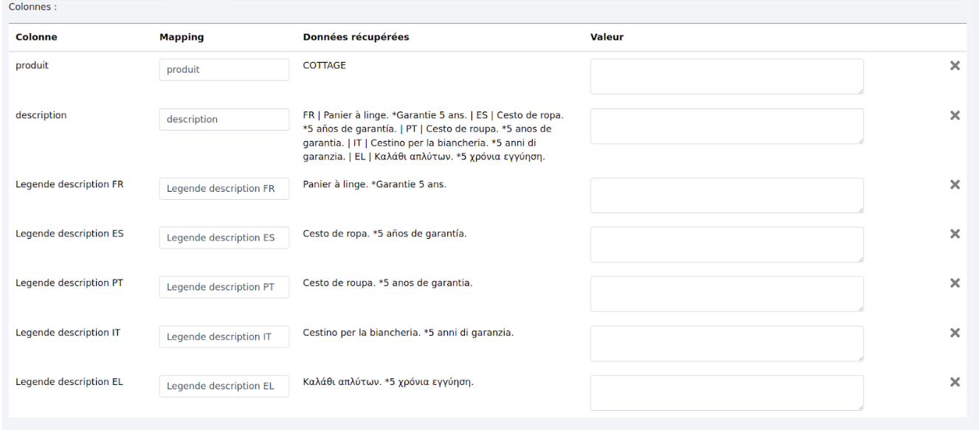The image size is (980, 430).
Task: Click the Valeur box for Legende description FR
Action: coord(726,195)
